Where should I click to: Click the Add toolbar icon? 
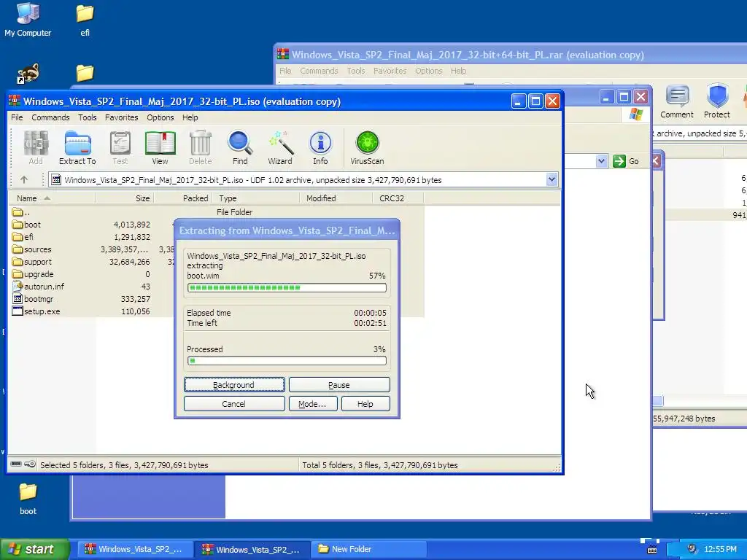pos(36,147)
